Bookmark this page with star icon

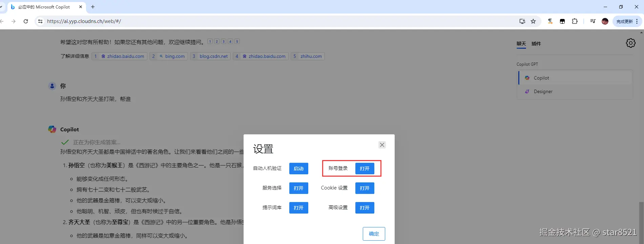pyautogui.click(x=533, y=21)
